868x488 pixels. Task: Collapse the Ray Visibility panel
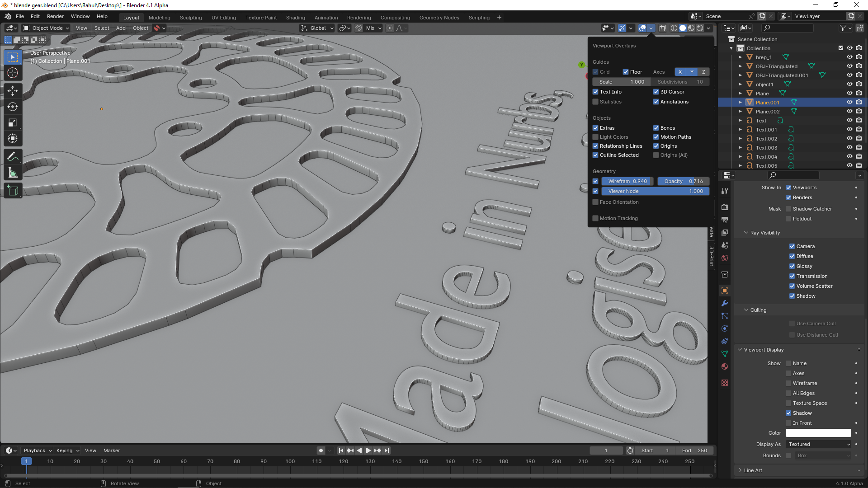765,233
